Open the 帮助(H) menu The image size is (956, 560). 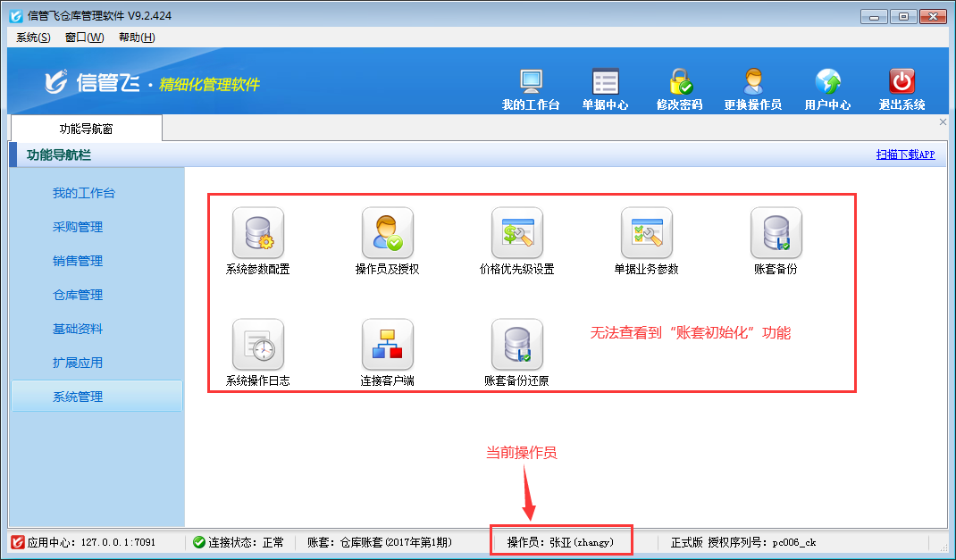(x=136, y=38)
